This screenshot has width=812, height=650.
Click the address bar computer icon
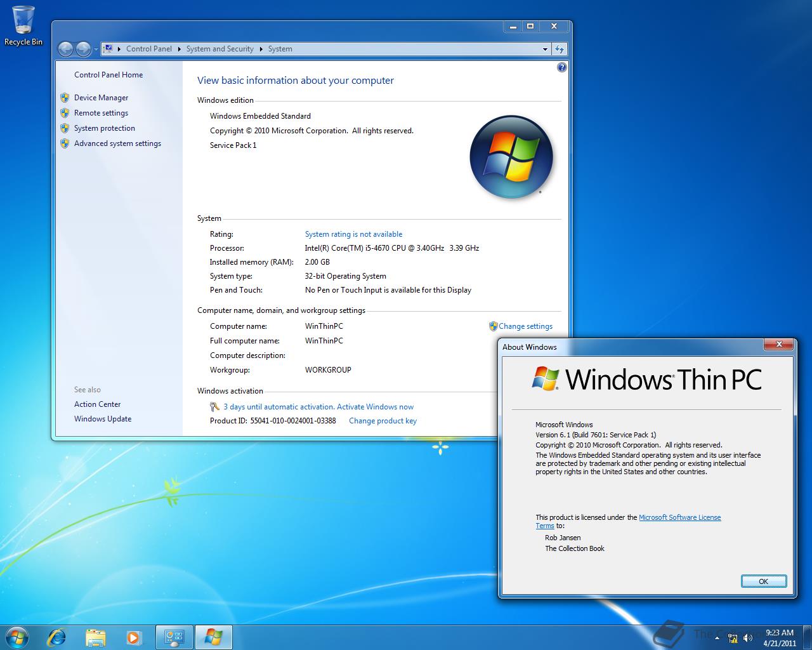click(108, 48)
